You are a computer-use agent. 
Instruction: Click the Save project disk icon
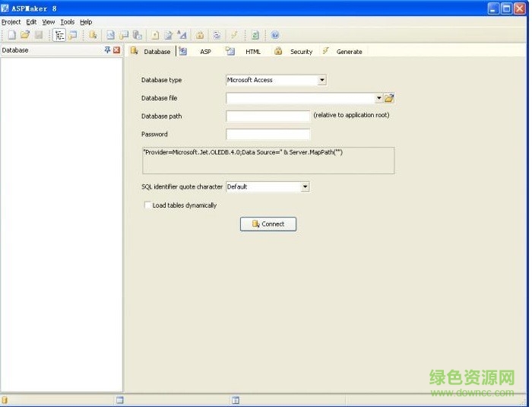coord(38,35)
